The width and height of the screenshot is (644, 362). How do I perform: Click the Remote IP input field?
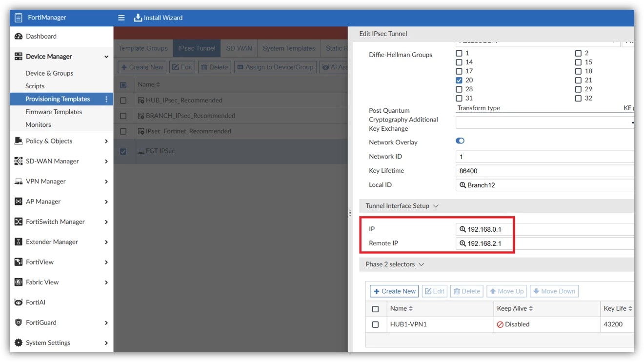[x=544, y=243]
